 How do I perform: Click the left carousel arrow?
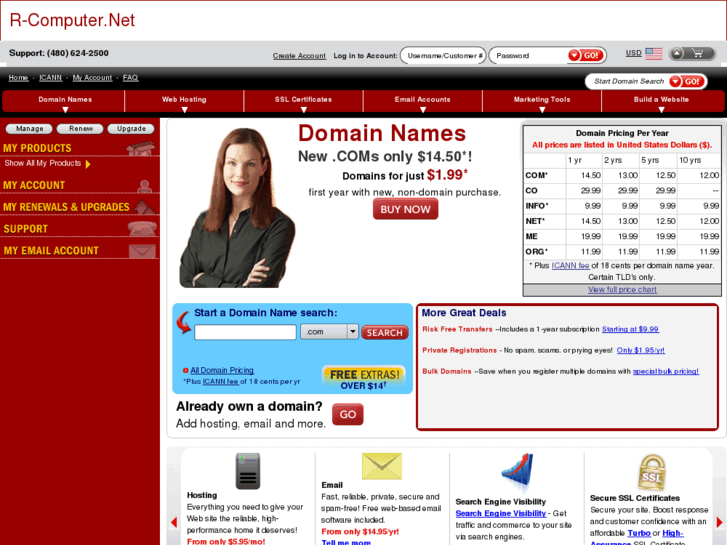click(174, 522)
